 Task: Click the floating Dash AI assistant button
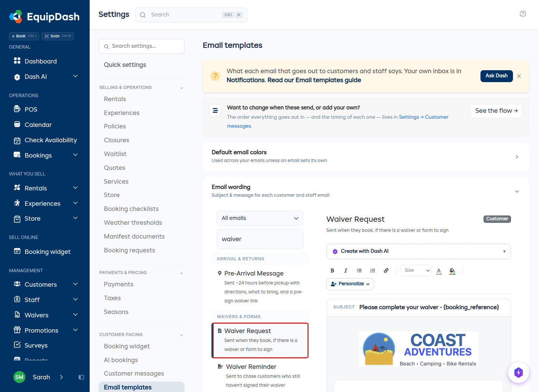pos(518,372)
